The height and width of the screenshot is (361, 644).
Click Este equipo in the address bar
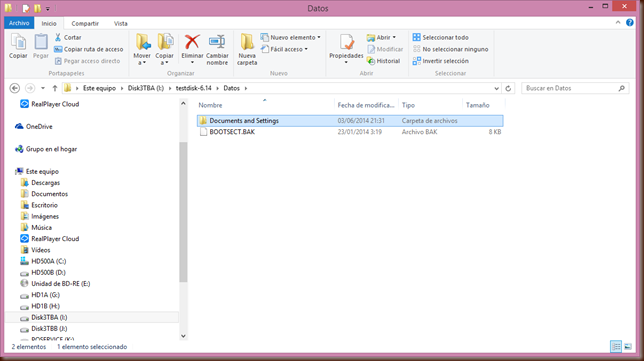click(x=99, y=88)
